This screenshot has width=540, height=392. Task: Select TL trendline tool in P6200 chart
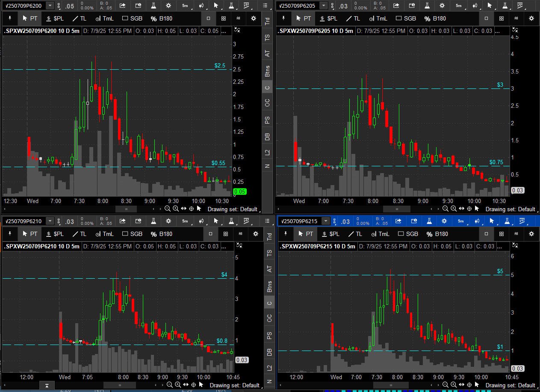point(80,18)
